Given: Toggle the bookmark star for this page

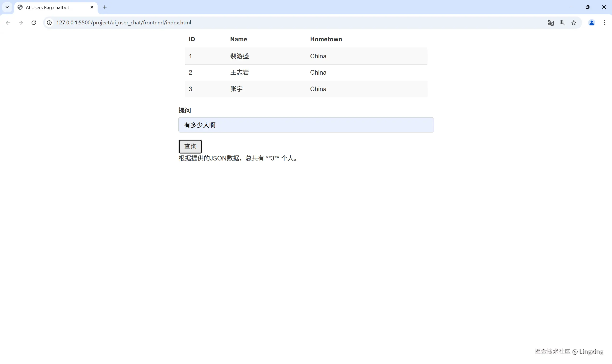Looking at the screenshot, I should point(573,22).
